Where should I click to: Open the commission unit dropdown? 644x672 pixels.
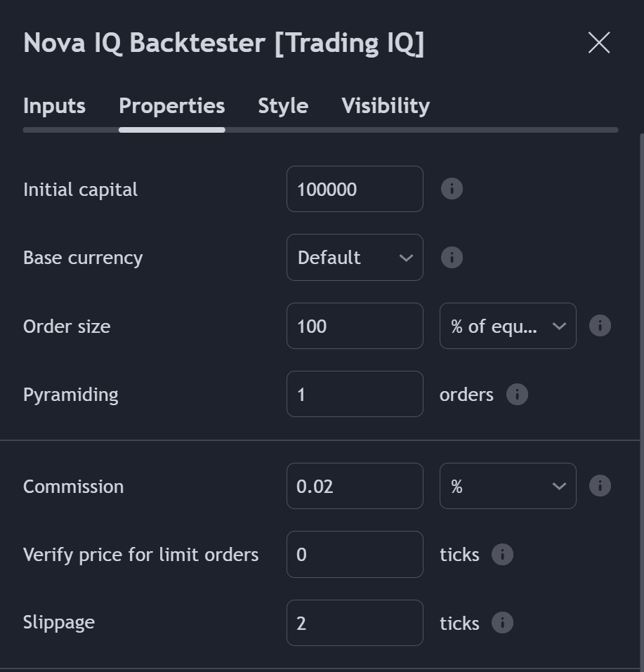(x=507, y=485)
